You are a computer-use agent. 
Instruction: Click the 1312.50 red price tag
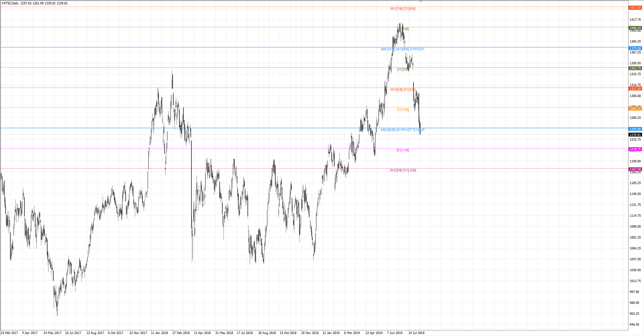pyautogui.click(x=635, y=89)
